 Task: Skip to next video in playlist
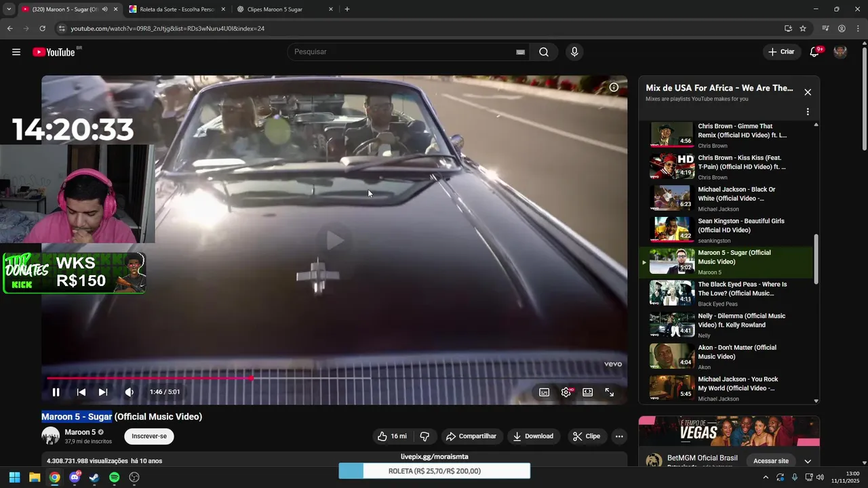pyautogui.click(x=103, y=392)
